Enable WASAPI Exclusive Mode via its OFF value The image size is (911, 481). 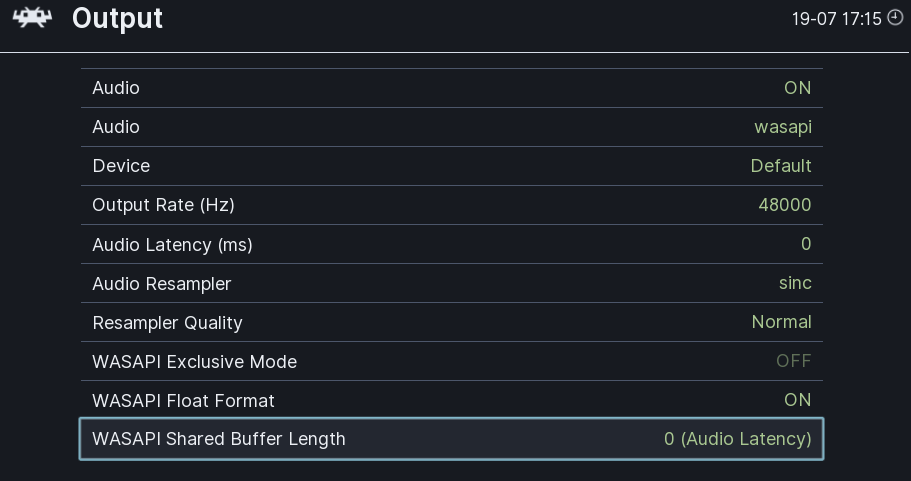794,361
